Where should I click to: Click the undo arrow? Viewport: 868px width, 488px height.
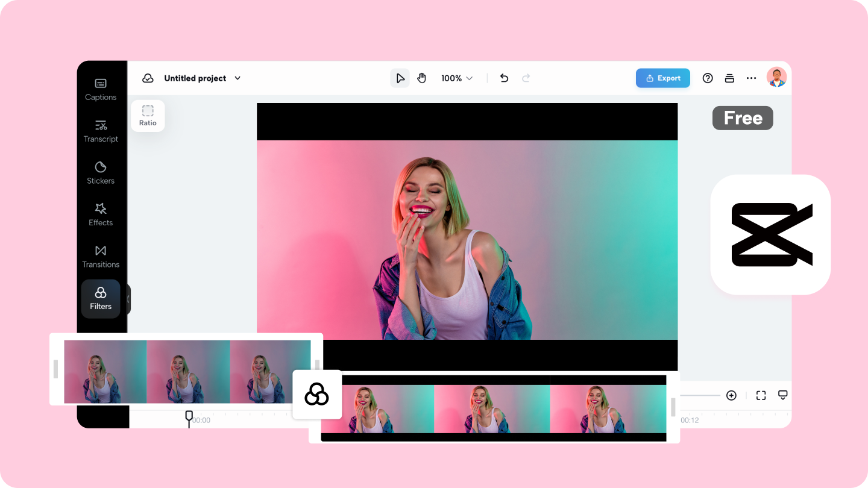click(x=505, y=78)
